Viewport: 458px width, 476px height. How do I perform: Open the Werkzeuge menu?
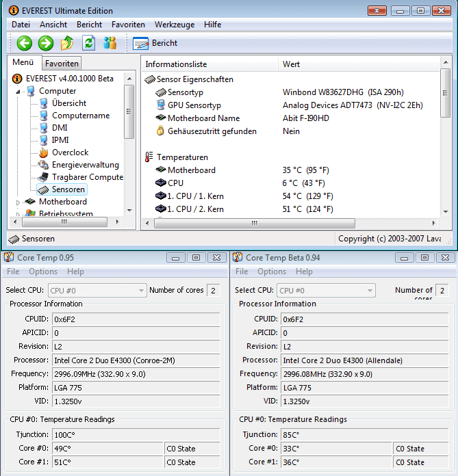[x=175, y=25]
